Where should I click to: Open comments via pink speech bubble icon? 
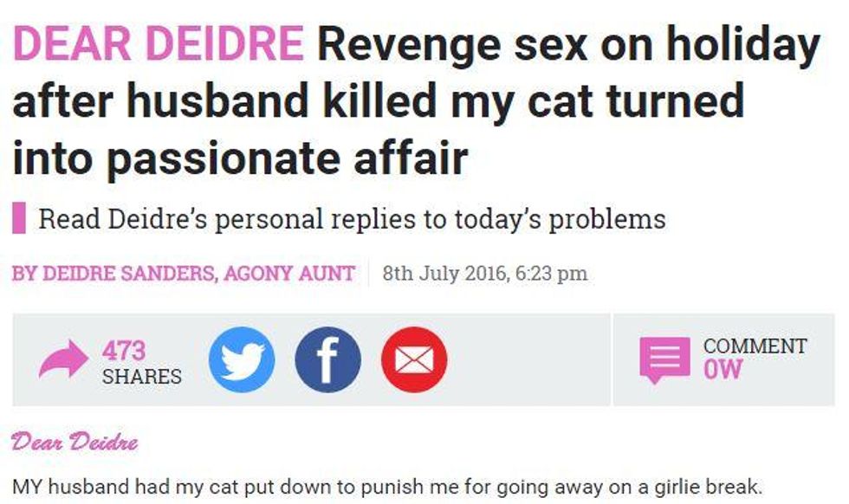coord(665,360)
